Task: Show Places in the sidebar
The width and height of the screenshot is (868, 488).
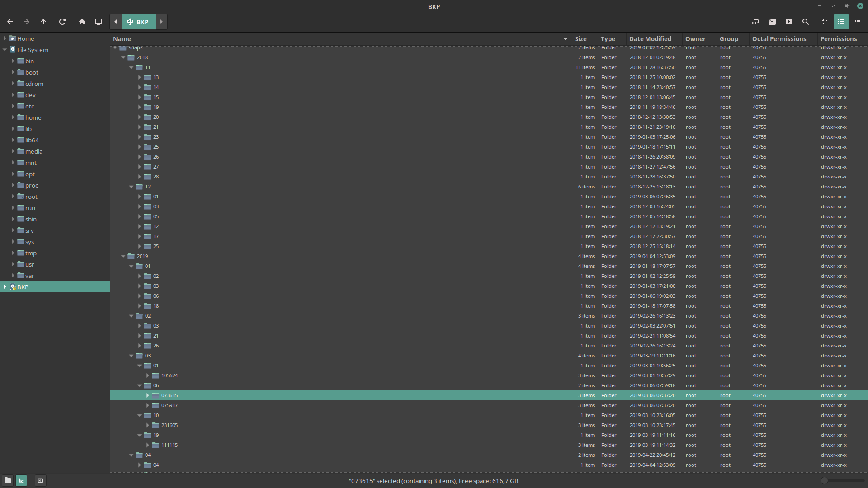Action: [8, 480]
